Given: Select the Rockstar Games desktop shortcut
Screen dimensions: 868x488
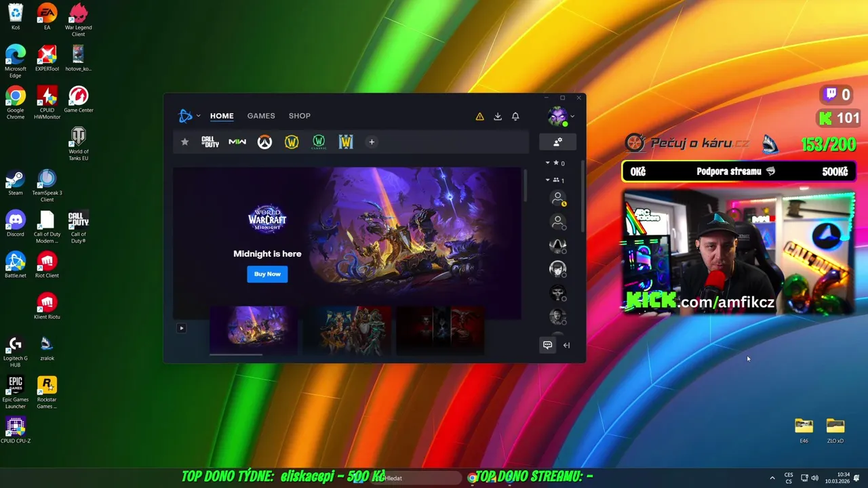Looking at the screenshot, I should tap(47, 392).
